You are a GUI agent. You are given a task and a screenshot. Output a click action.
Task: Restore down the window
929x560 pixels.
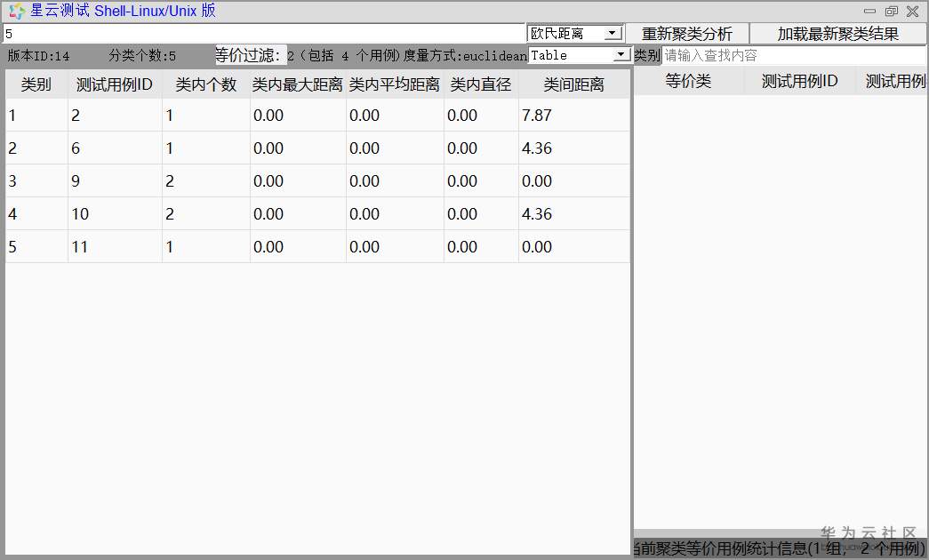coord(891,11)
